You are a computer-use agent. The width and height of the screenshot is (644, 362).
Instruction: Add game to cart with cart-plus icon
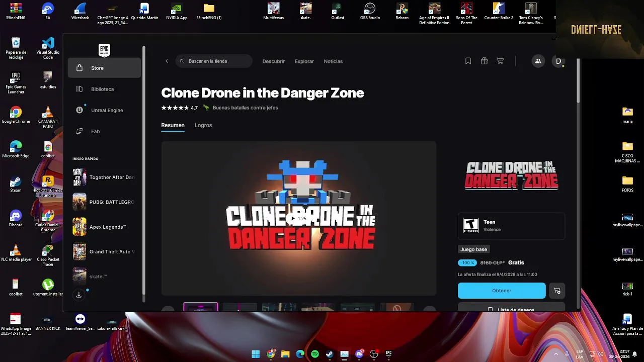(x=557, y=291)
